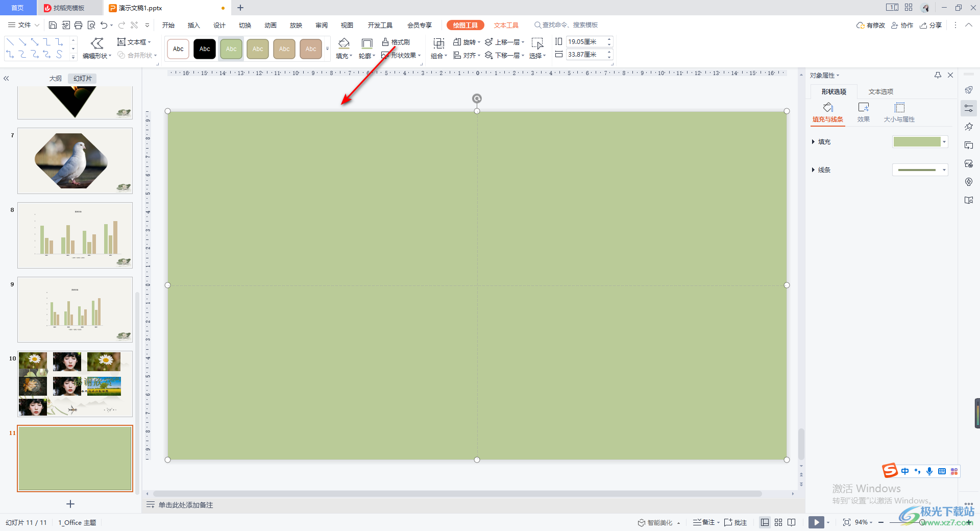Open Size & Properties (大小与属性) section
This screenshot has width=980, height=531.
pyautogui.click(x=899, y=113)
